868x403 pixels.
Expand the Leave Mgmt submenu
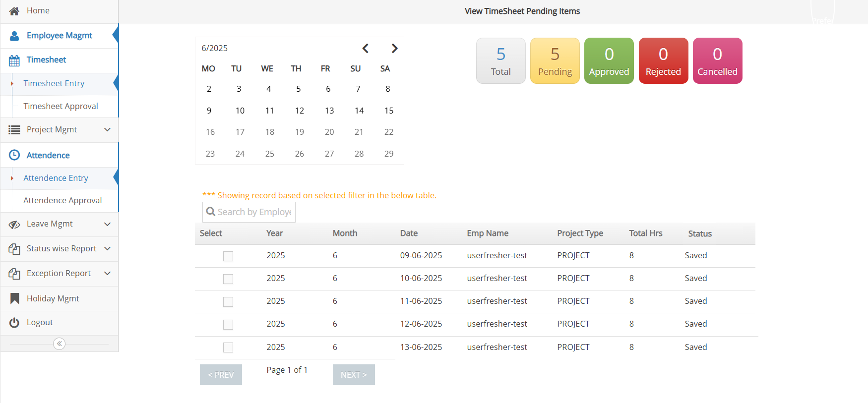pyautogui.click(x=107, y=224)
